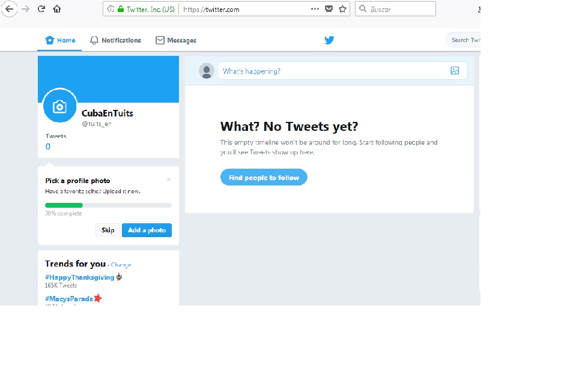The image size is (588, 374).
Task: Click the profile completion progress bar
Action: [x=108, y=205]
